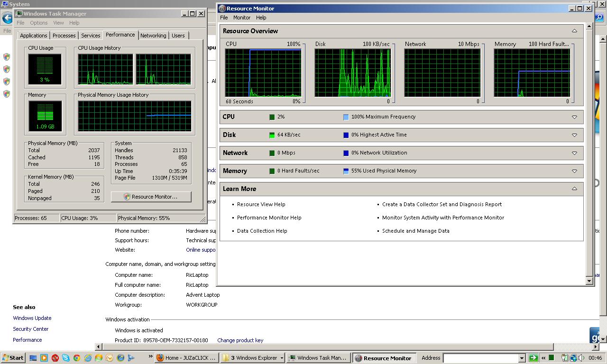Screen dimensions: 607x364
Task: Collapse the Resource Overview section
Action: [x=574, y=31]
